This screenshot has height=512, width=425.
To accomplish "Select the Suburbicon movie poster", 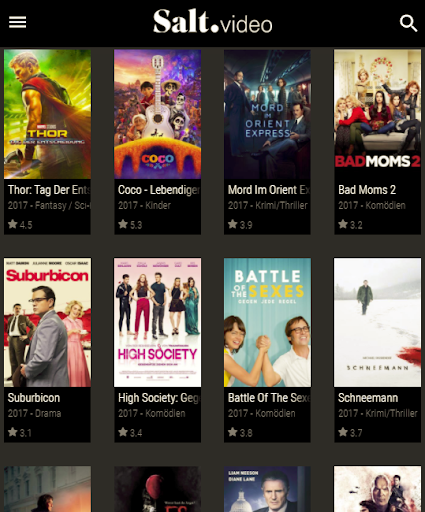I will coord(47,322).
